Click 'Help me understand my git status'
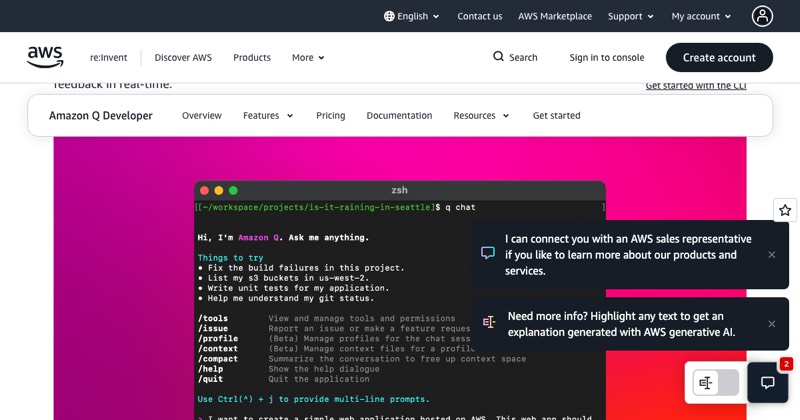The height and width of the screenshot is (420, 800). point(286,298)
